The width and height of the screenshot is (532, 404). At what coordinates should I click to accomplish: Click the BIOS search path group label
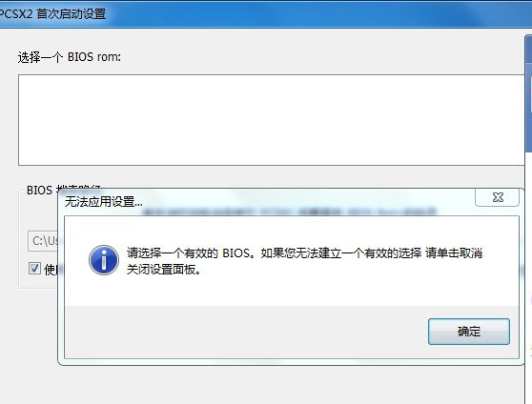click(64, 190)
